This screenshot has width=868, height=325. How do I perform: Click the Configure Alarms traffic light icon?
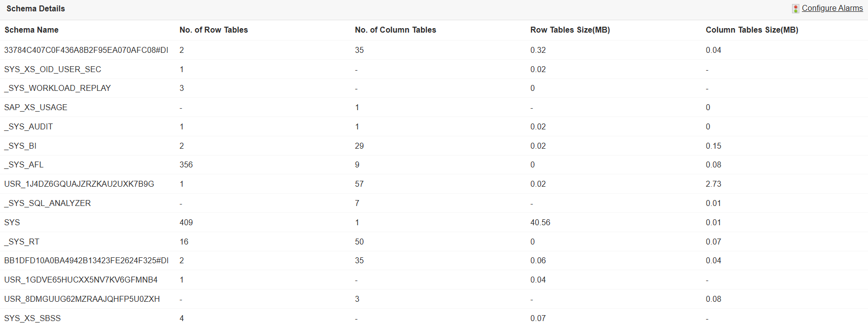[x=795, y=8]
